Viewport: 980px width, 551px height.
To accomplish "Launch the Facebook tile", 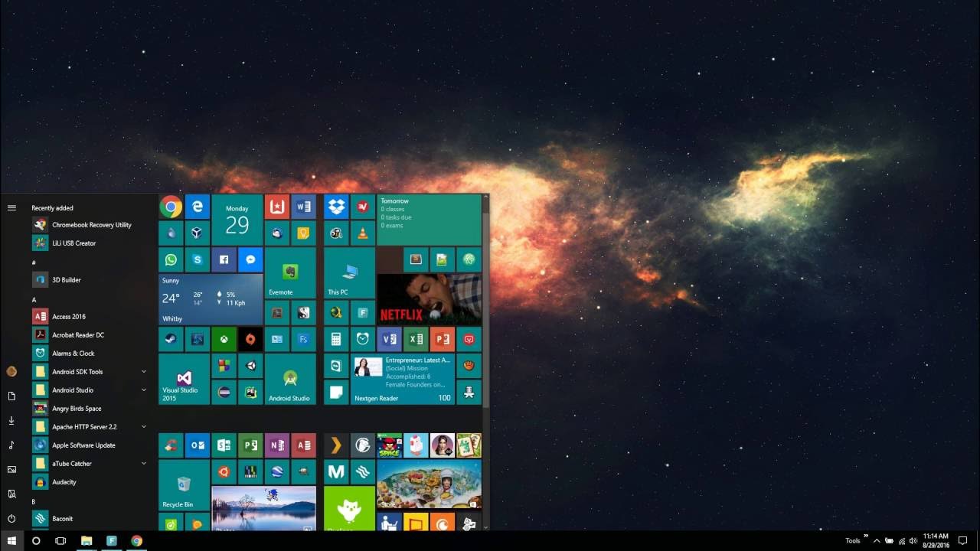I will coord(224,260).
